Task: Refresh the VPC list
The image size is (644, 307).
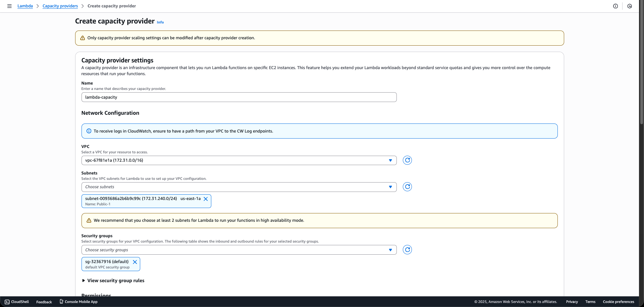Action: (x=407, y=160)
